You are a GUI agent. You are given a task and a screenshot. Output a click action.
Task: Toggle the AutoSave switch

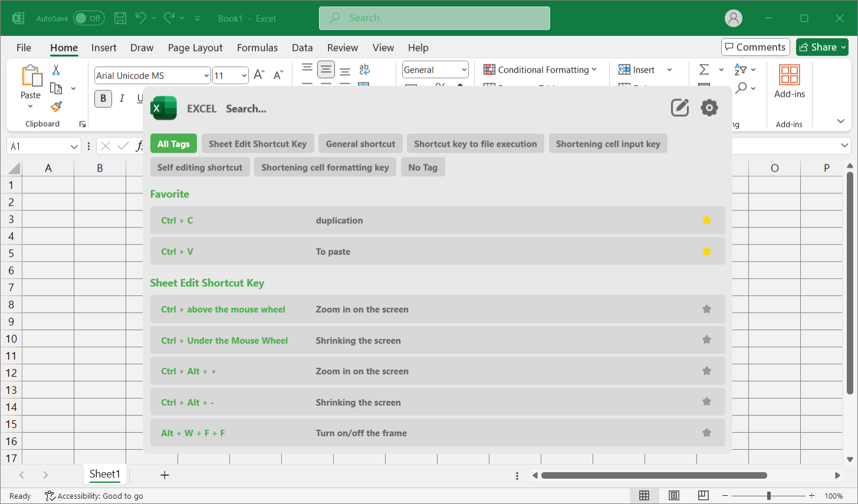click(x=89, y=18)
